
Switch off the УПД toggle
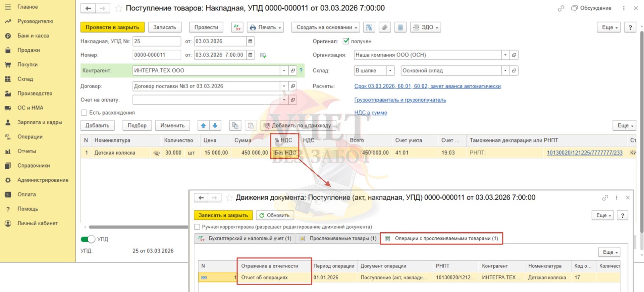pyautogui.click(x=88, y=239)
